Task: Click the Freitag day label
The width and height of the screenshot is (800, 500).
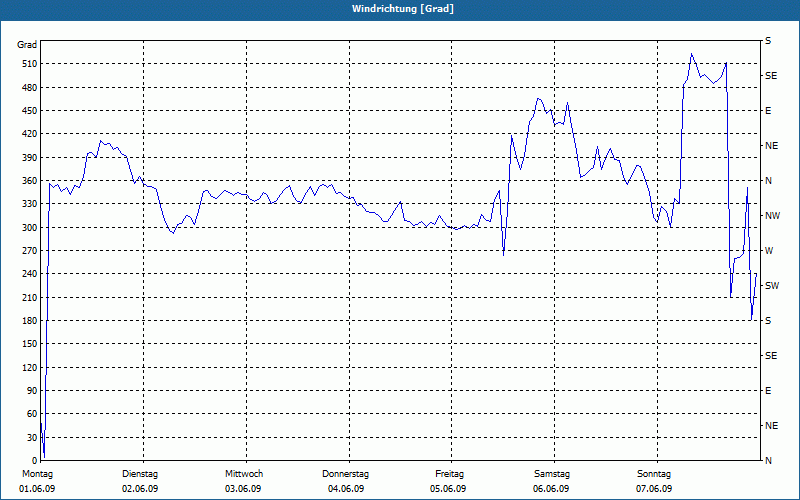Action: [x=449, y=474]
